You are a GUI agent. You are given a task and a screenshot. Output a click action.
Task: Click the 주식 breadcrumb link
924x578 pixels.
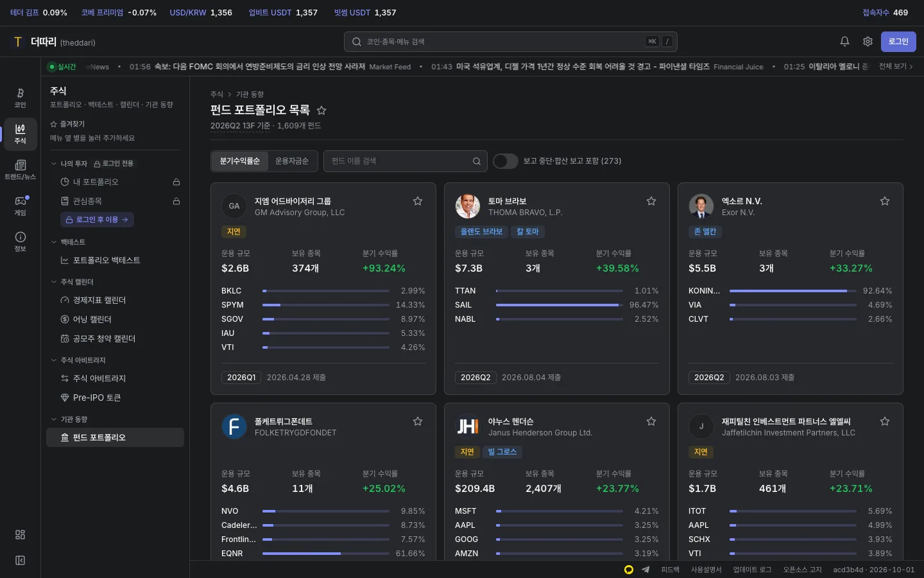coord(217,94)
